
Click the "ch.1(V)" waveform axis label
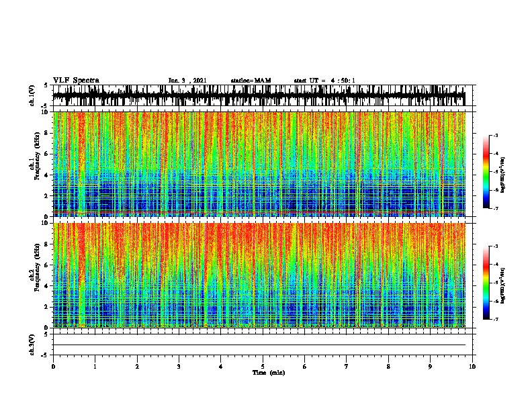pyautogui.click(x=32, y=95)
